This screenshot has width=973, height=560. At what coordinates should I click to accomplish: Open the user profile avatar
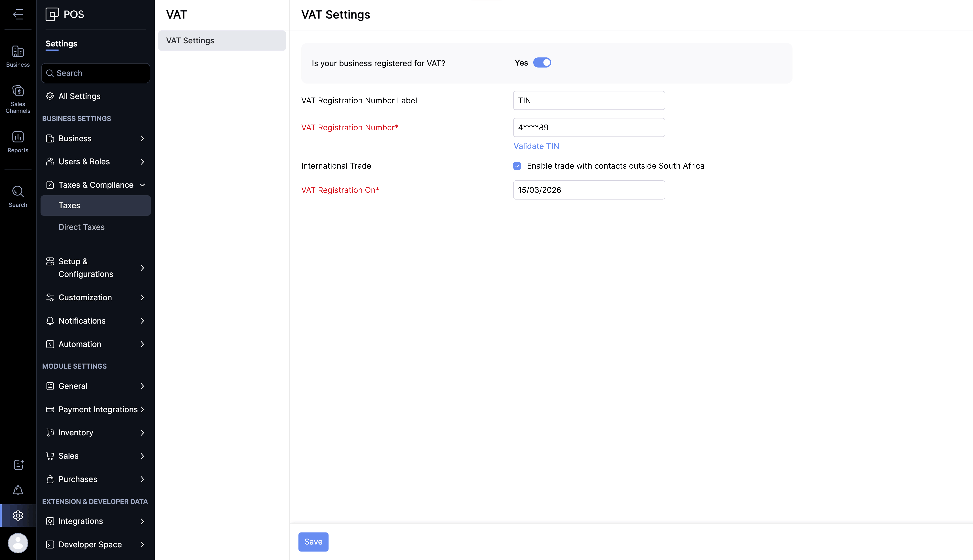click(18, 543)
